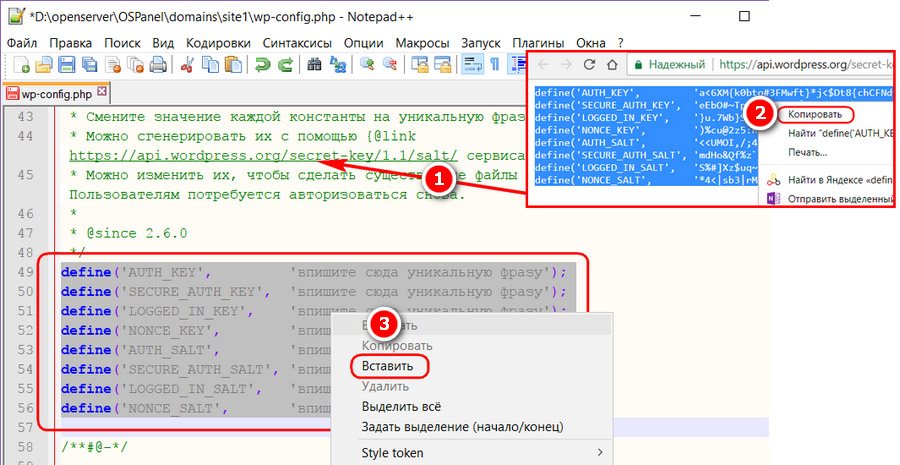Choose Задать выделение (начало/конец)
The width and height of the screenshot is (900, 465).
point(462,427)
